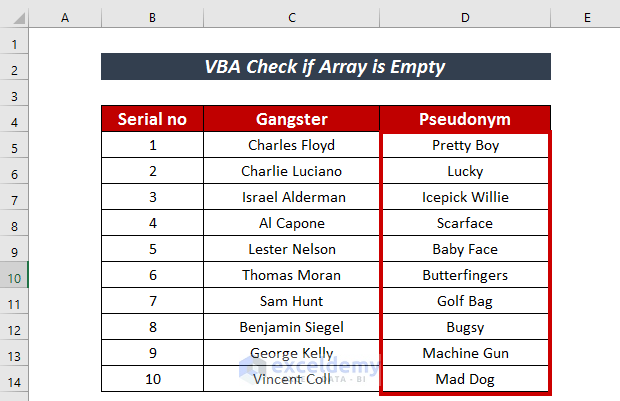Select the Benjamin Siegel cell
Viewport: 620px width, 401px height.
click(291, 327)
